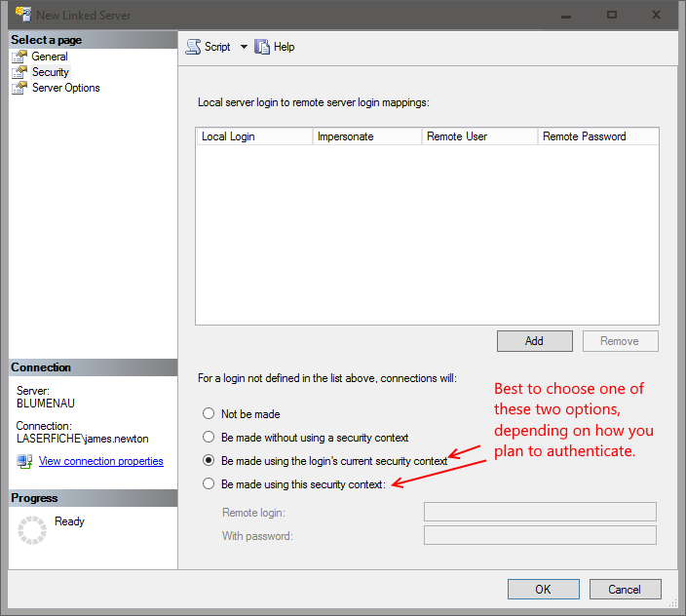
Task: Confirm with the OK button
Action: point(544,590)
